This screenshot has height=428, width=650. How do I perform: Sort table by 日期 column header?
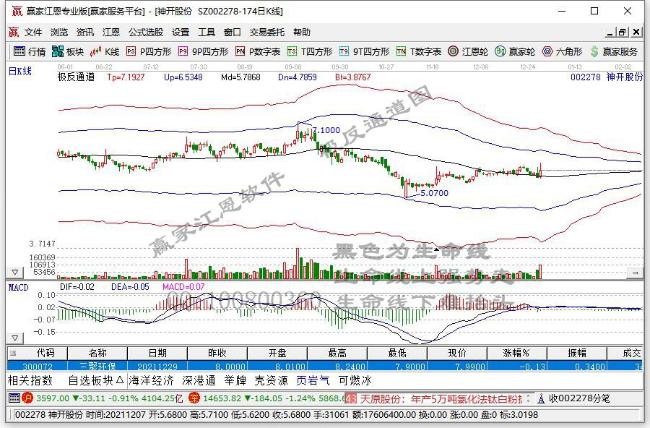[x=158, y=353]
